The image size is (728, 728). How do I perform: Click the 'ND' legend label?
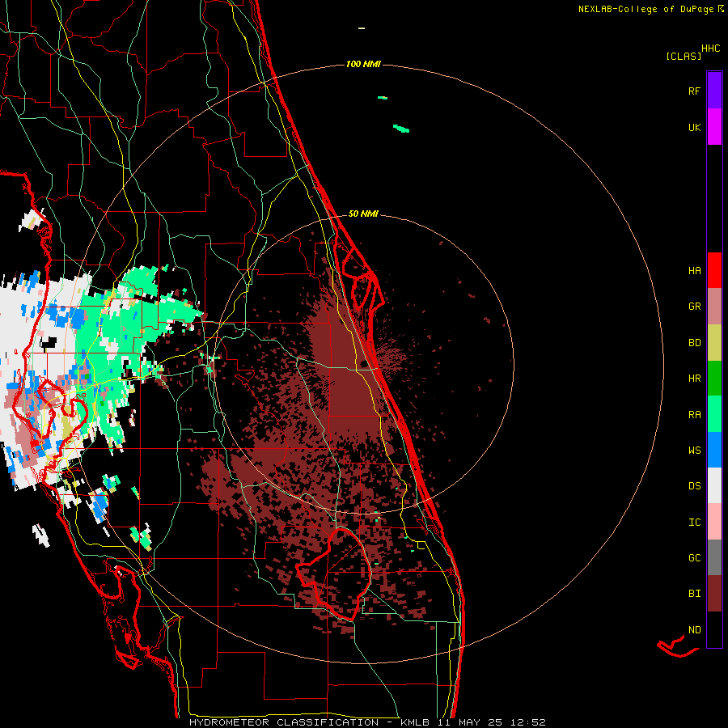694,629
